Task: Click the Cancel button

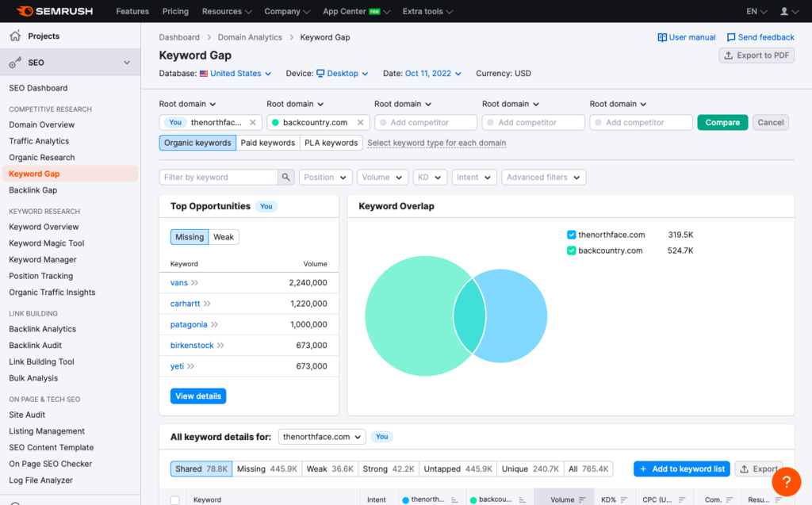Action: click(771, 122)
